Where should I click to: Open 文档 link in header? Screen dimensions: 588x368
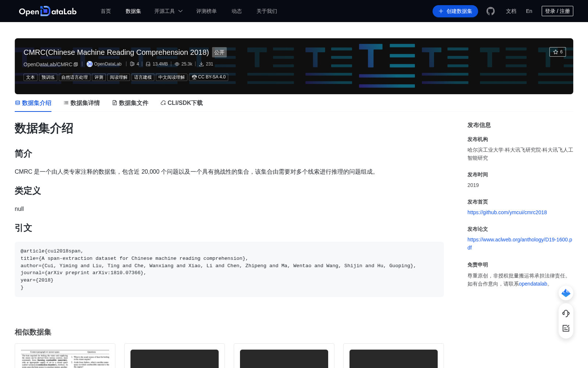point(511,11)
